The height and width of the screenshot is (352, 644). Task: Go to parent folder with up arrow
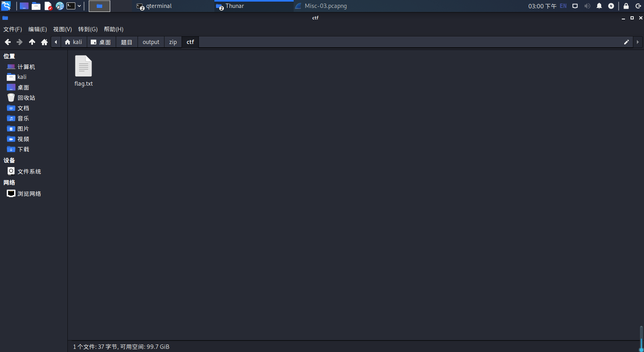(32, 42)
